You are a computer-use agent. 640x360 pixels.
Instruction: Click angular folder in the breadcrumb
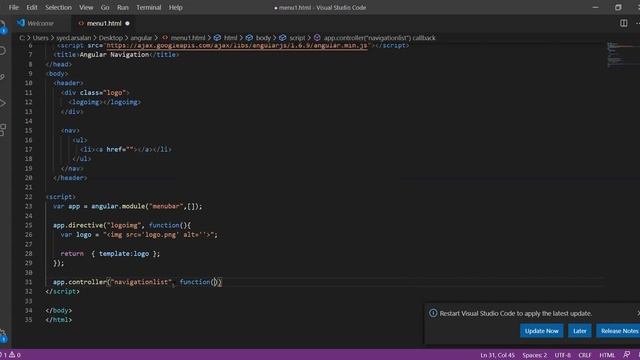pyautogui.click(x=141, y=38)
